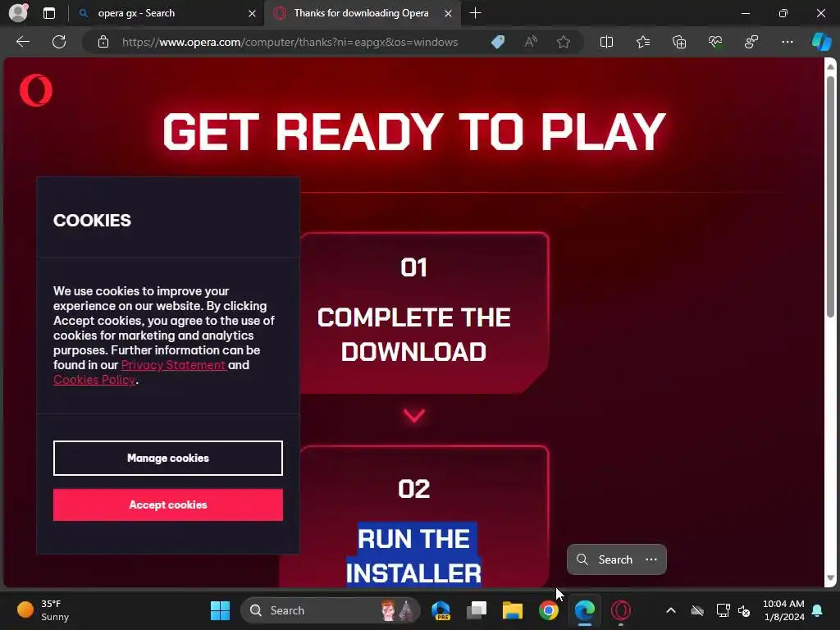Click the Opera logo on the page
840x630 pixels.
pyautogui.click(x=36, y=90)
